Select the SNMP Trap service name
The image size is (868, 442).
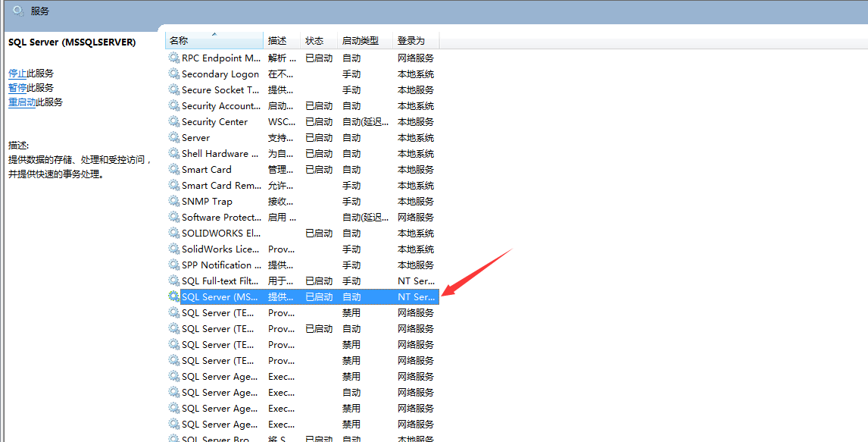click(207, 202)
